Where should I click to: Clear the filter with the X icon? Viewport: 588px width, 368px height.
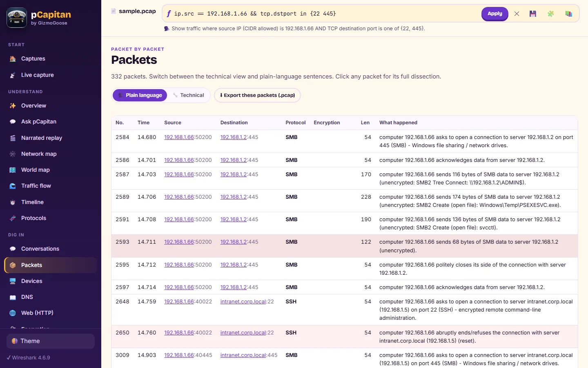[x=517, y=14]
